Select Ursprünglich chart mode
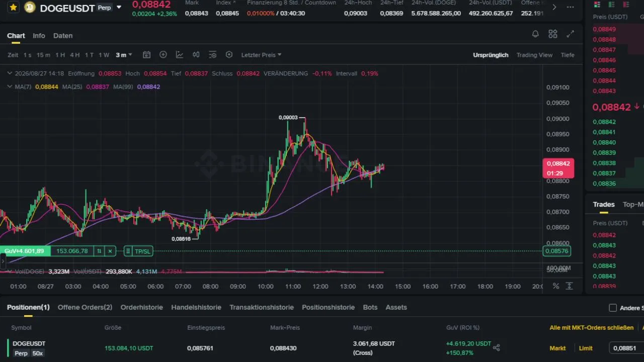 (491, 55)
